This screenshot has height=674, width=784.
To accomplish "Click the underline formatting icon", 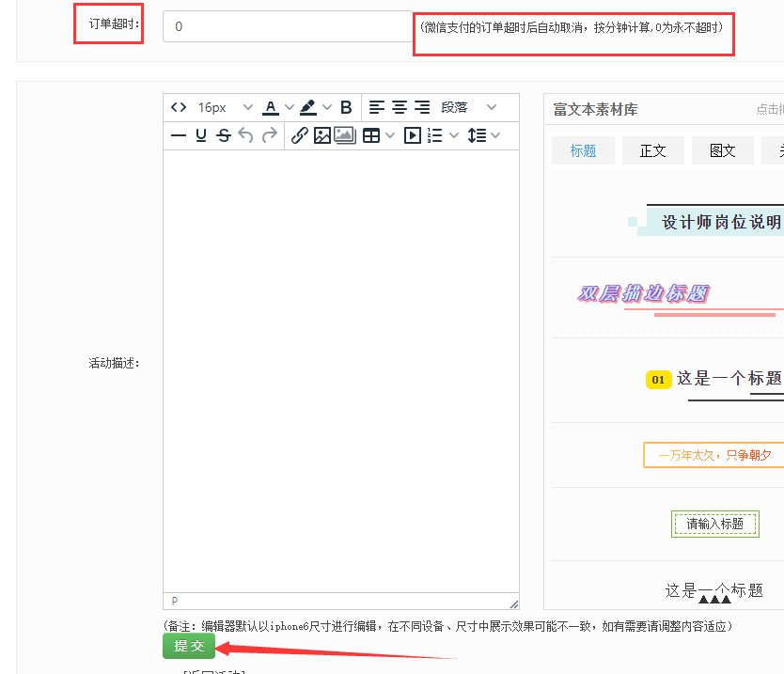I will click(x=201, y=135).
